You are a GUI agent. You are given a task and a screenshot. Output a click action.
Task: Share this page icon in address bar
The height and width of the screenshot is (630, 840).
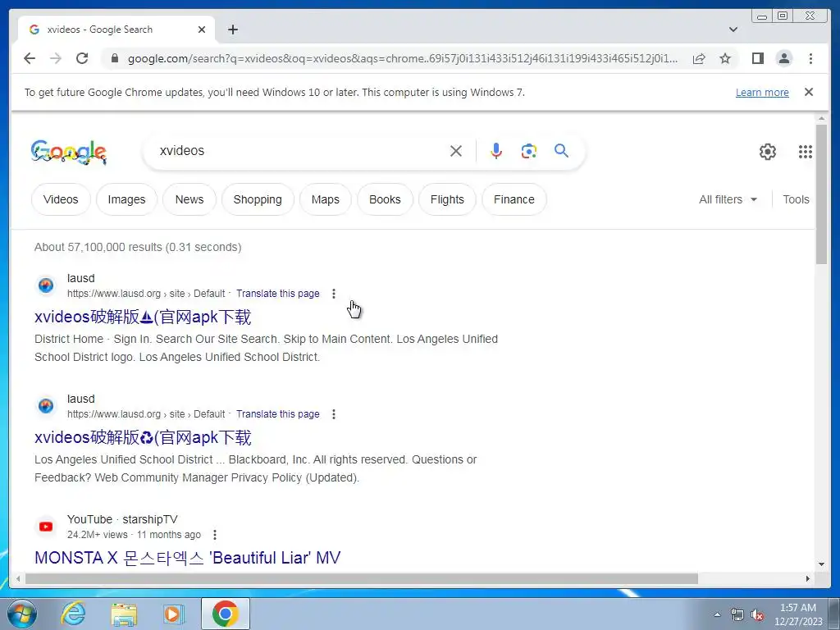click(699, 58)
